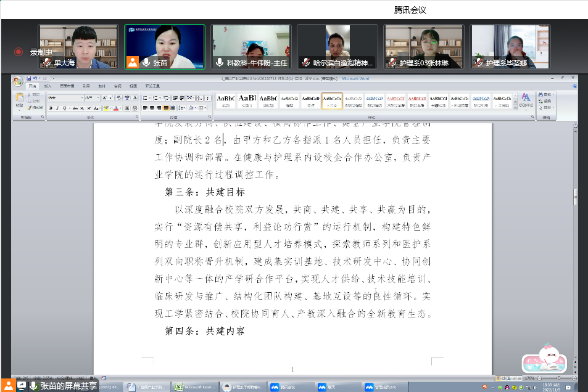
Task: Click the Save icon in quick access toolbar
Action: click(28, 78)
